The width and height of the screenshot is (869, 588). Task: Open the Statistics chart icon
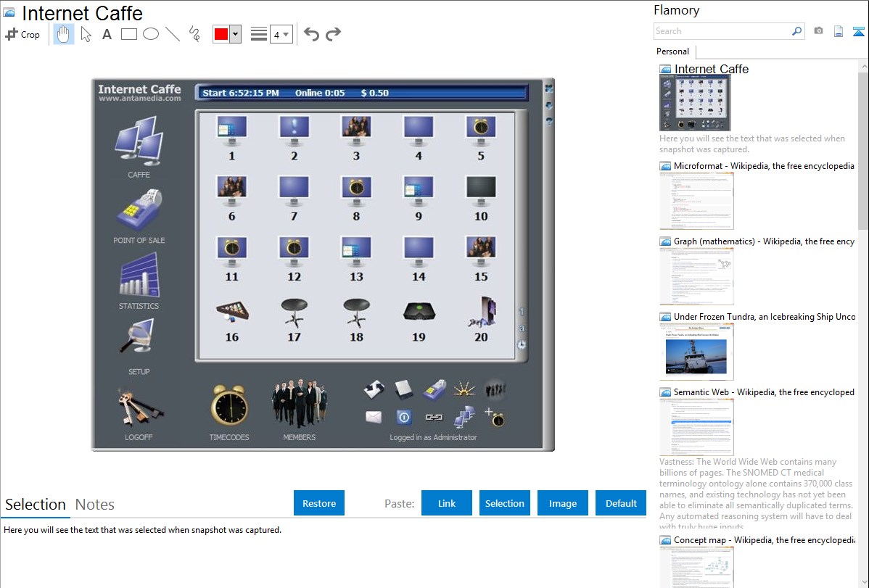point(139,275)
